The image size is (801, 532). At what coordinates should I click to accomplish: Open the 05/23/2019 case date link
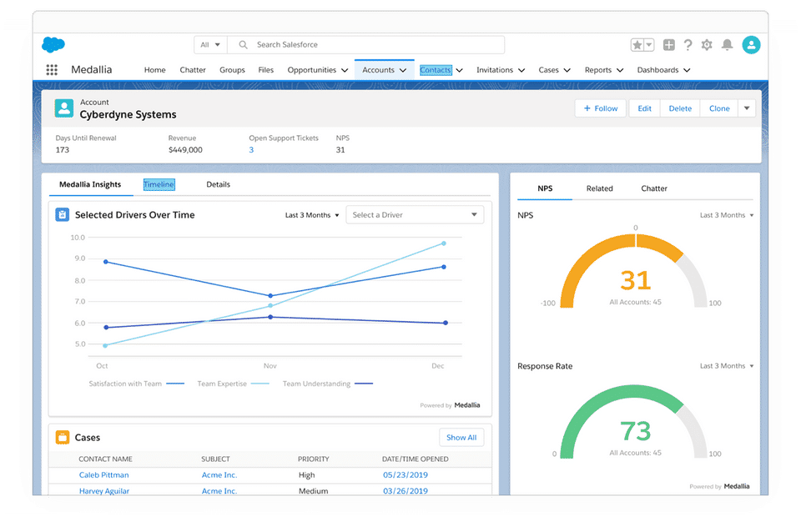(x=406, y=474)
